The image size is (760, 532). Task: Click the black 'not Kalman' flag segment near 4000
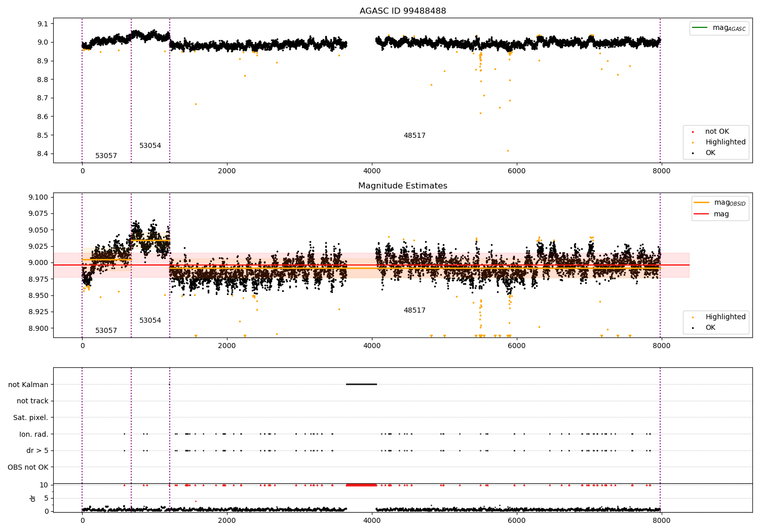361,384
